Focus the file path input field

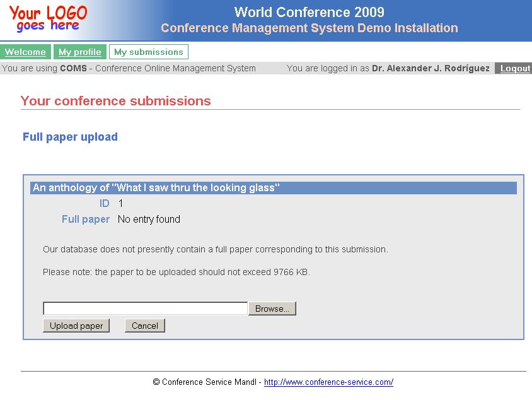[145, 309]
